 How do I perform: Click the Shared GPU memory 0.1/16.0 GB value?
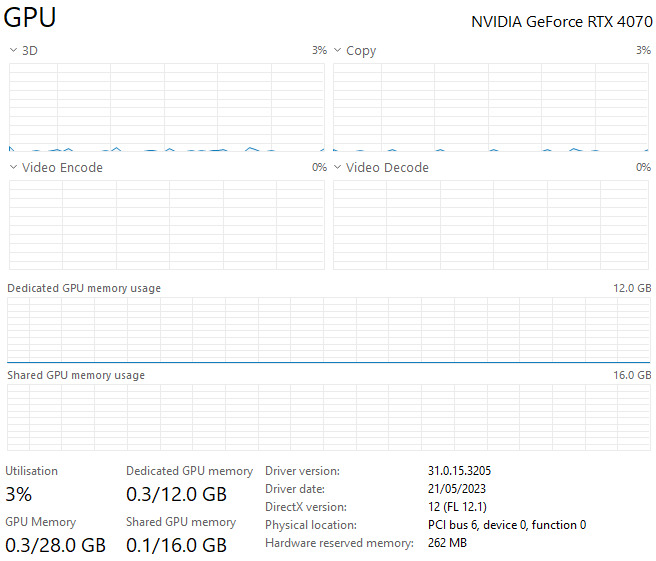(x=177, y=545)
